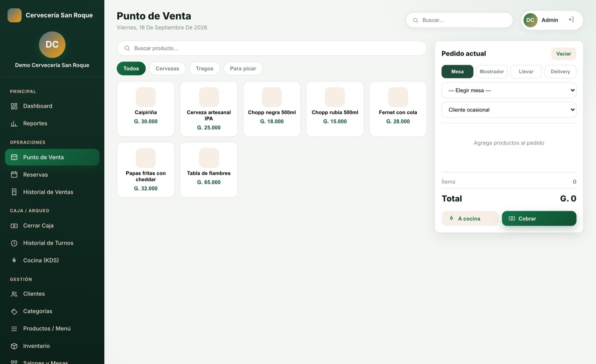Open Categorías management
Viewport: 596px width, 364px height.
pos(52,311)
